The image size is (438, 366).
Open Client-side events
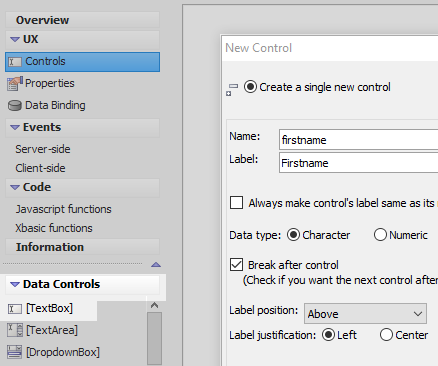[40, 168]
